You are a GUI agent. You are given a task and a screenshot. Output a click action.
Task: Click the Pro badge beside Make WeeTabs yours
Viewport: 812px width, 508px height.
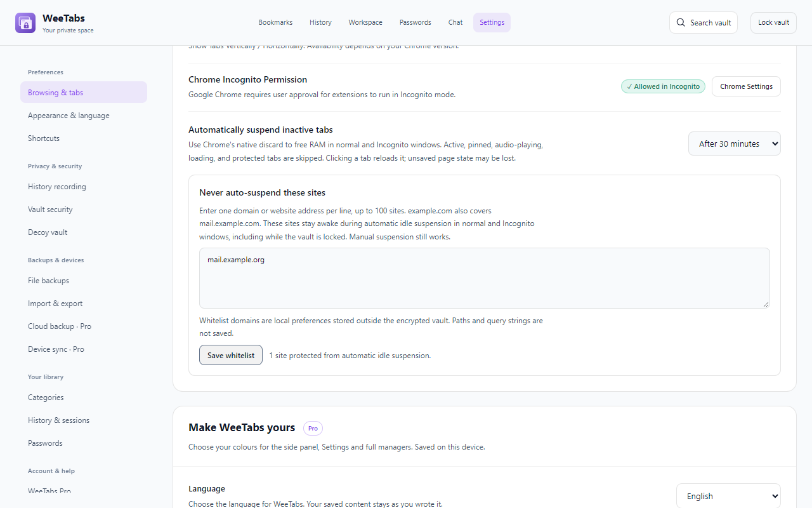pyautogui.click(x=313, y=428)
